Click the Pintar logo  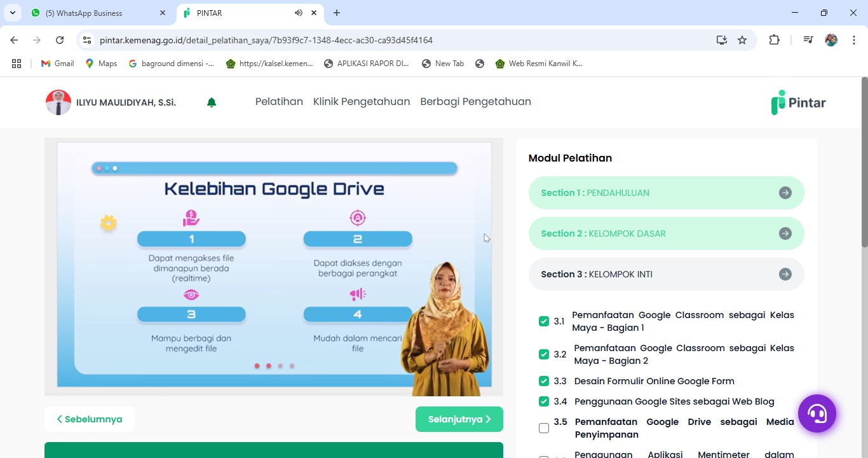798,102
